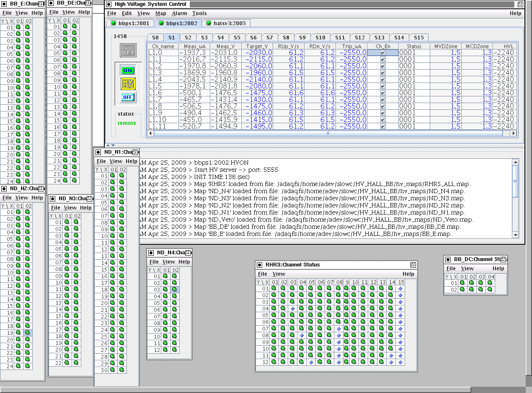Open the Map menu in HV System Control
This screenshot has width=532, height=393.
(161, 13)
